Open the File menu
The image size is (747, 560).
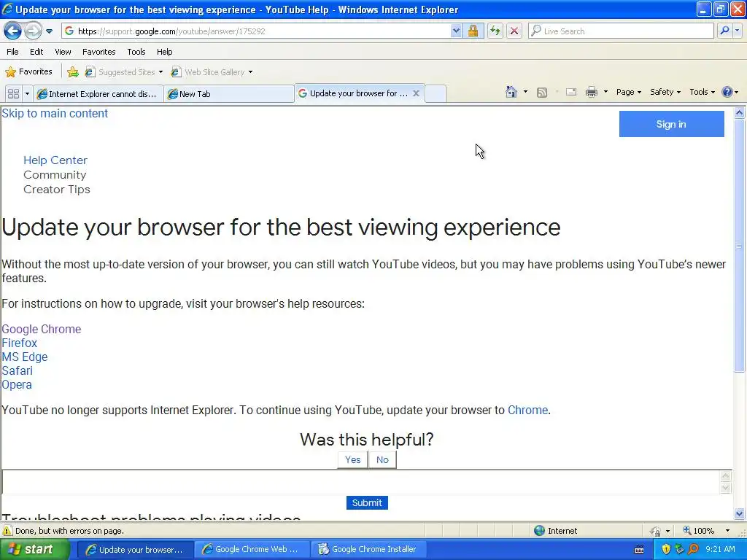coord(13,52)
